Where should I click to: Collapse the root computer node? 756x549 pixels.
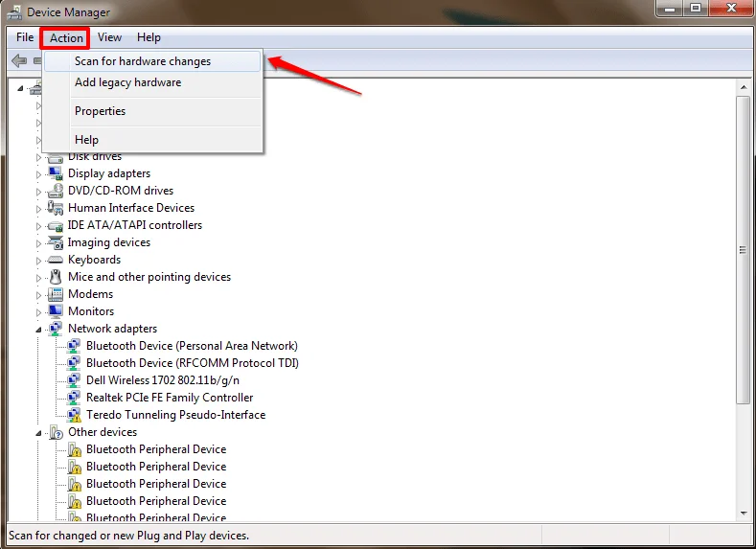coord(20,88)
